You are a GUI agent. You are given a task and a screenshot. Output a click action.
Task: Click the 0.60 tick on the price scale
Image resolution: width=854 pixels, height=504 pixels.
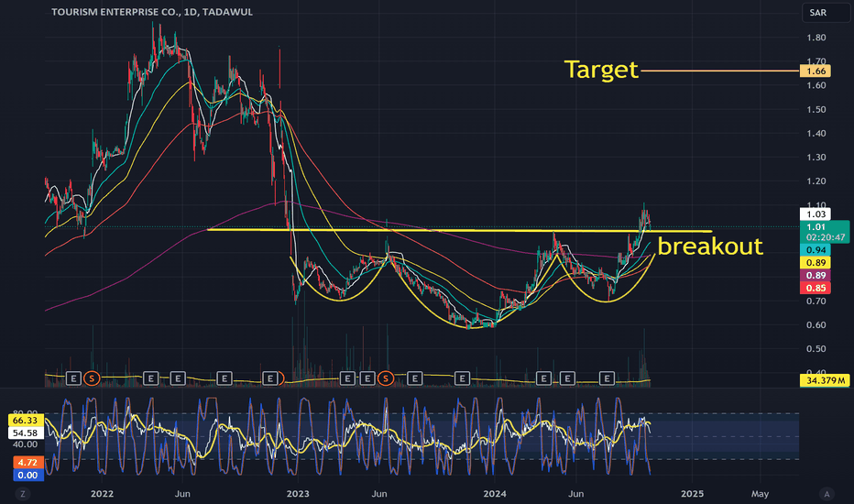point(816,324)
